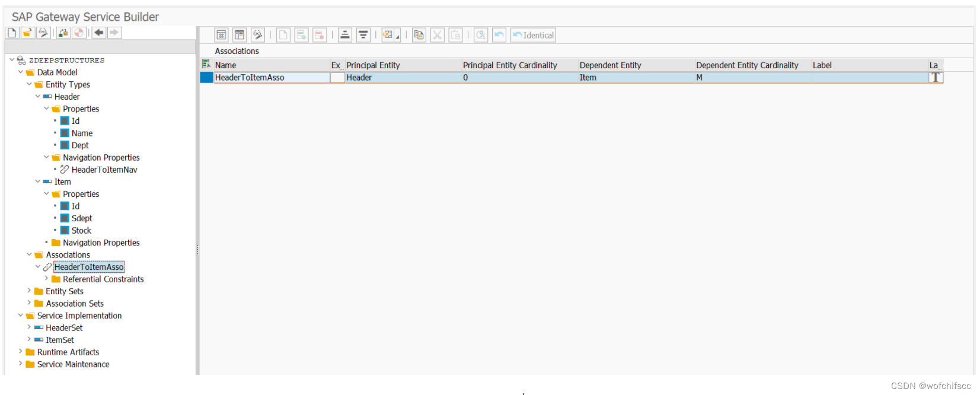Click the Principal Entity Cardinality cell 0
980x395 pixels.
pyautogui.click(x=519, y=77)
